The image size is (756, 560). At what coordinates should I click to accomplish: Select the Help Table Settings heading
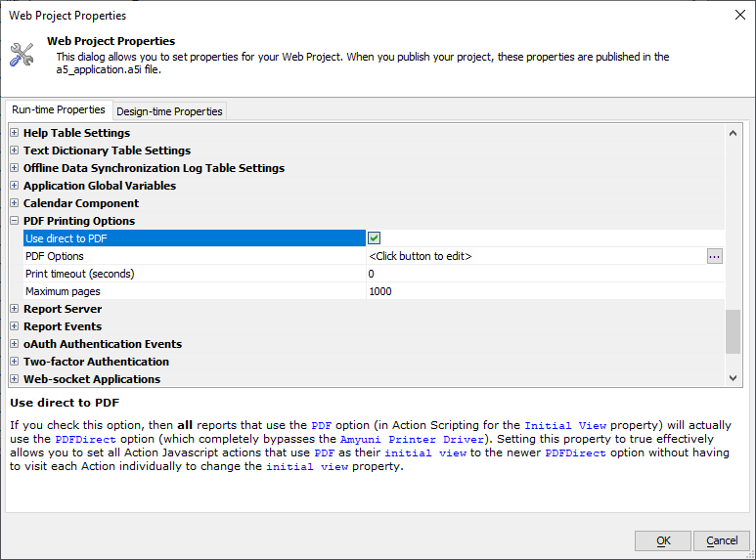[x=76, y=133]
